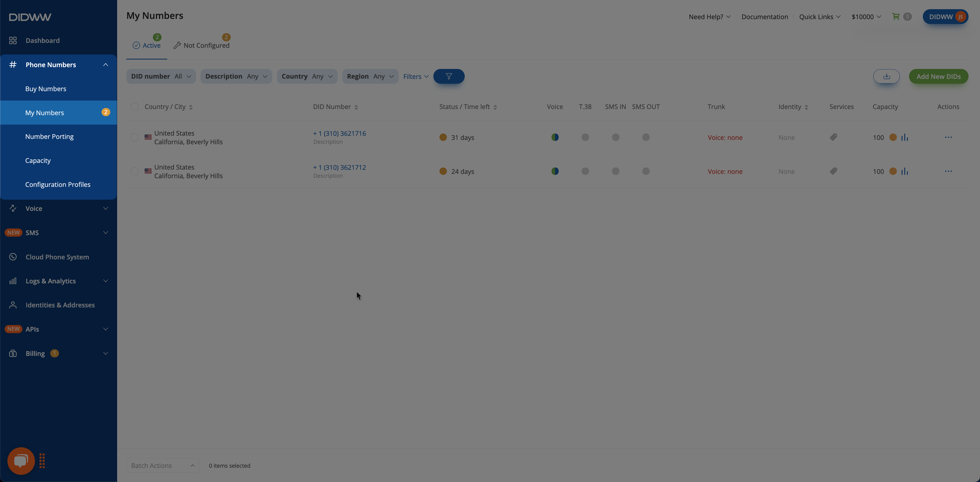Screen dimensions: 980x482
Task: Open the Country filter dropdown
Action: (307, 77)
